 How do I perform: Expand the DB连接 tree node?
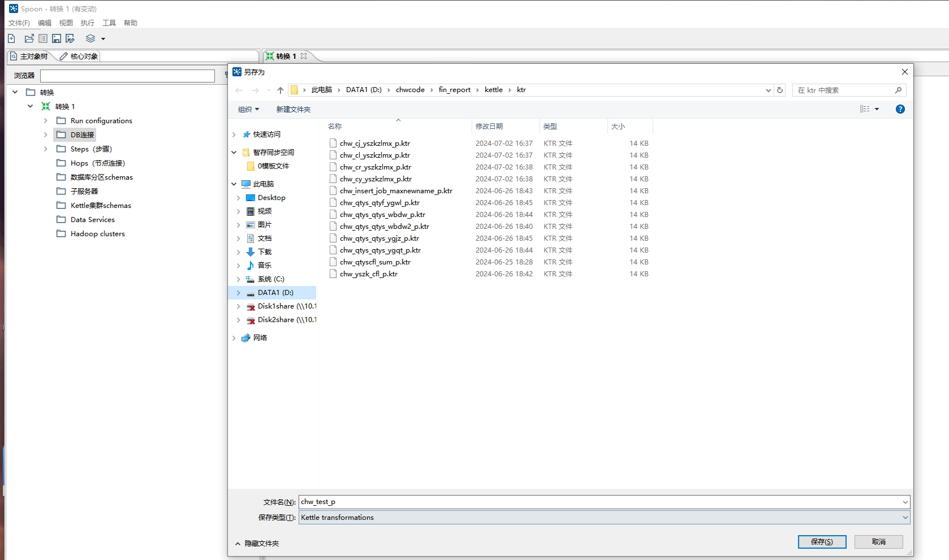(x=46, y=134)
